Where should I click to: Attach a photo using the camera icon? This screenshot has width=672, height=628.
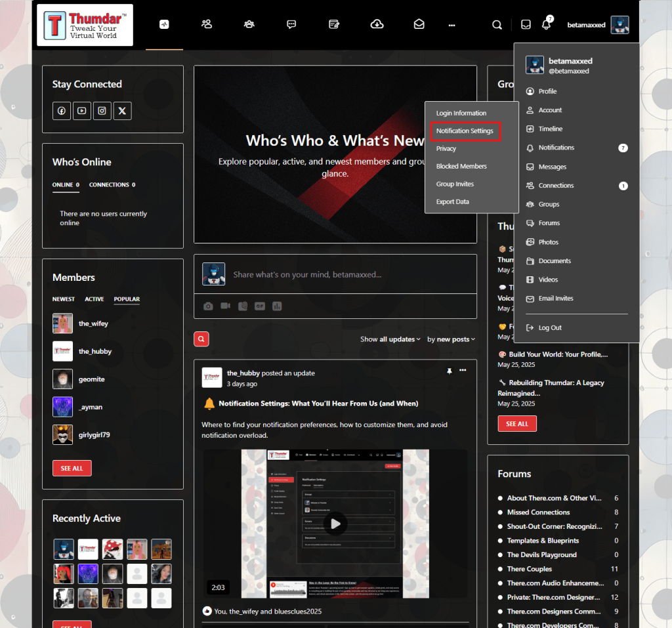click(208, 306)
